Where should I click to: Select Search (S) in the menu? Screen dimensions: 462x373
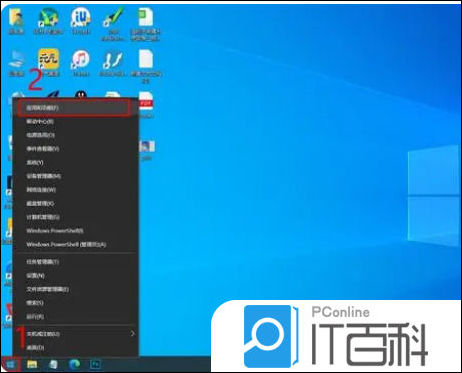pos(75,303)
